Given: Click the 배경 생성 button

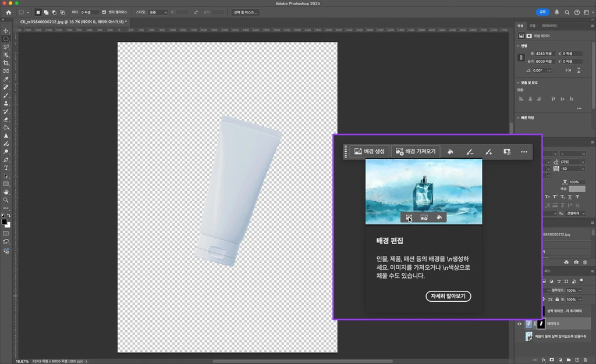Looking at the screenshot, I should click(x=369, y=152).
